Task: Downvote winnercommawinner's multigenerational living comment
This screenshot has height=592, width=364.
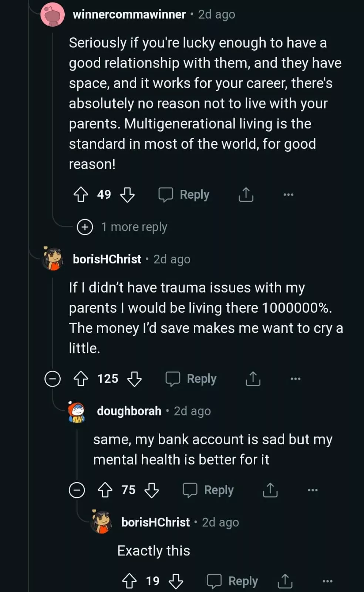Action: point(128,195)
